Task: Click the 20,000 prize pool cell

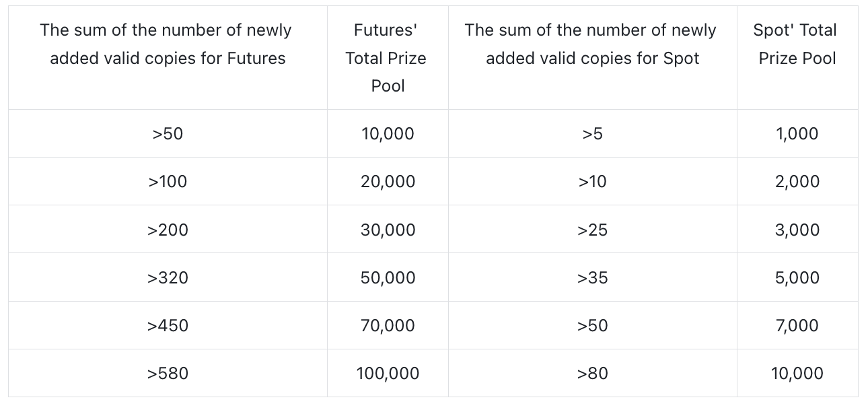Action: point(388,182)
